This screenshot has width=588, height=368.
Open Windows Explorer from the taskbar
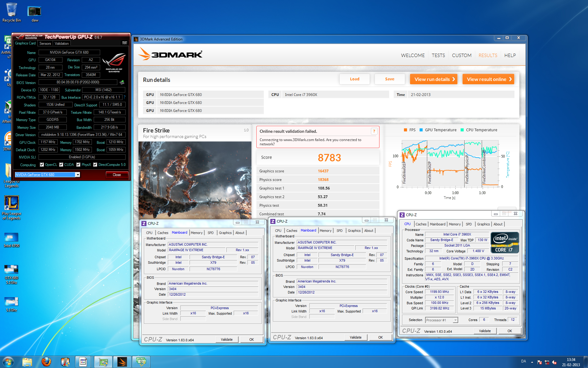(27, 362)
